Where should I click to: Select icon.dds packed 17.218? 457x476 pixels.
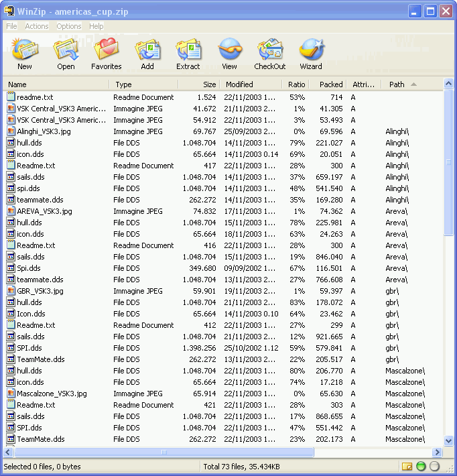[30, 382]
